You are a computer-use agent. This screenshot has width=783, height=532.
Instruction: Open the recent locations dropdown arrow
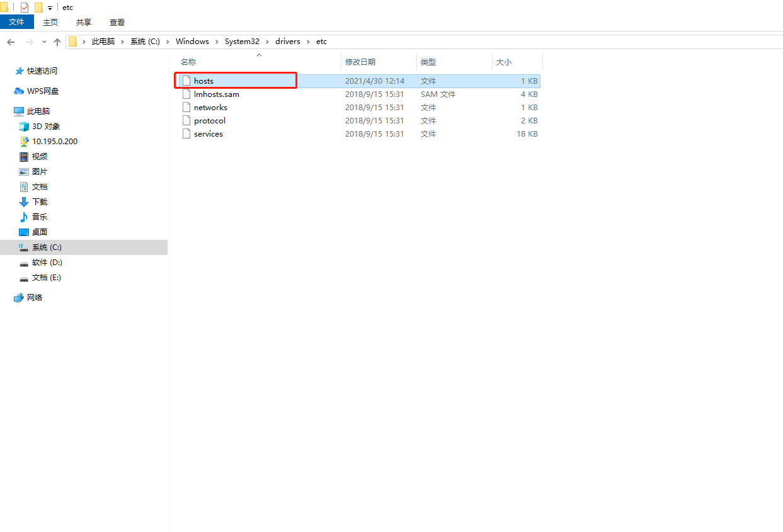(44, 42)
